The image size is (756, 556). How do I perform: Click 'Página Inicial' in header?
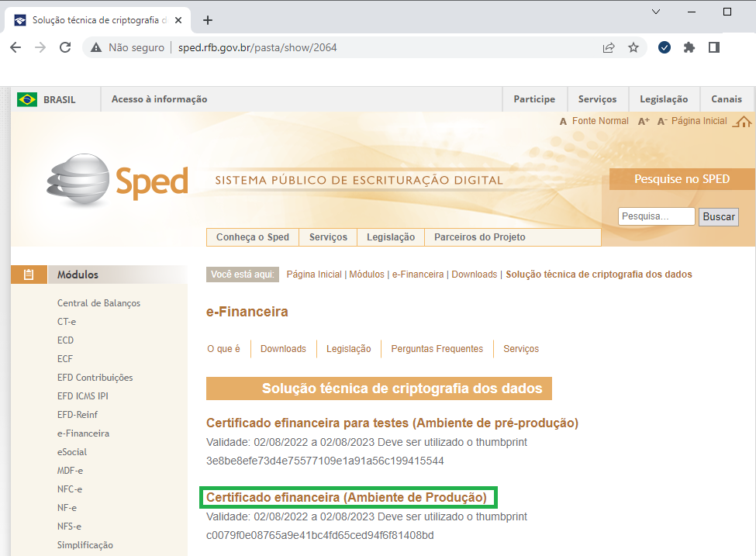click(699, 121)
